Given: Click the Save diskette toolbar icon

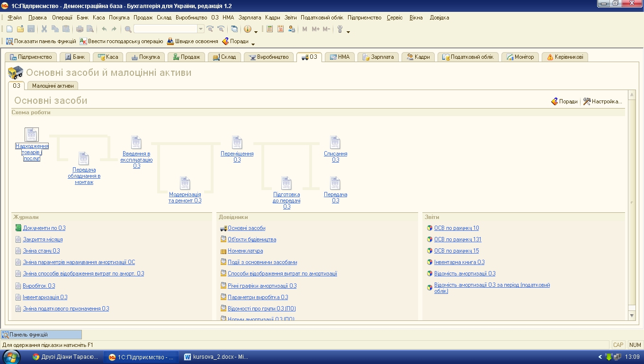Looking at the screenshot, I should click(30, 29).
